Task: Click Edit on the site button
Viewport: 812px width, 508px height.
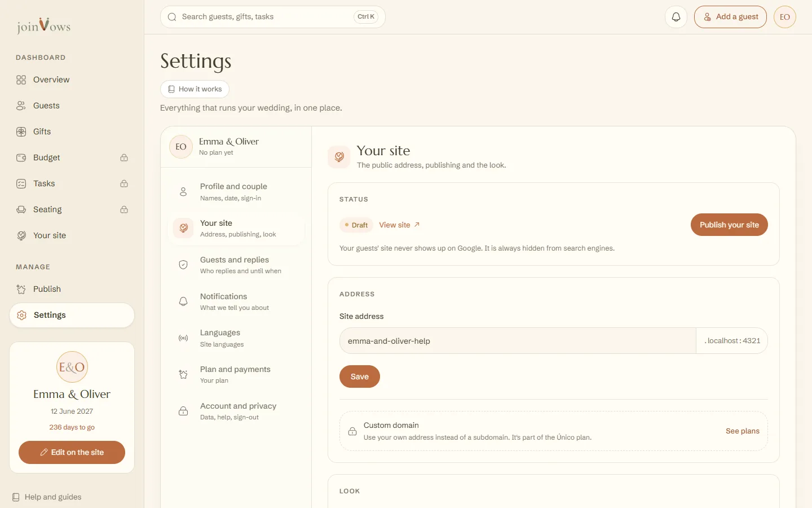Action: [72, 452]
